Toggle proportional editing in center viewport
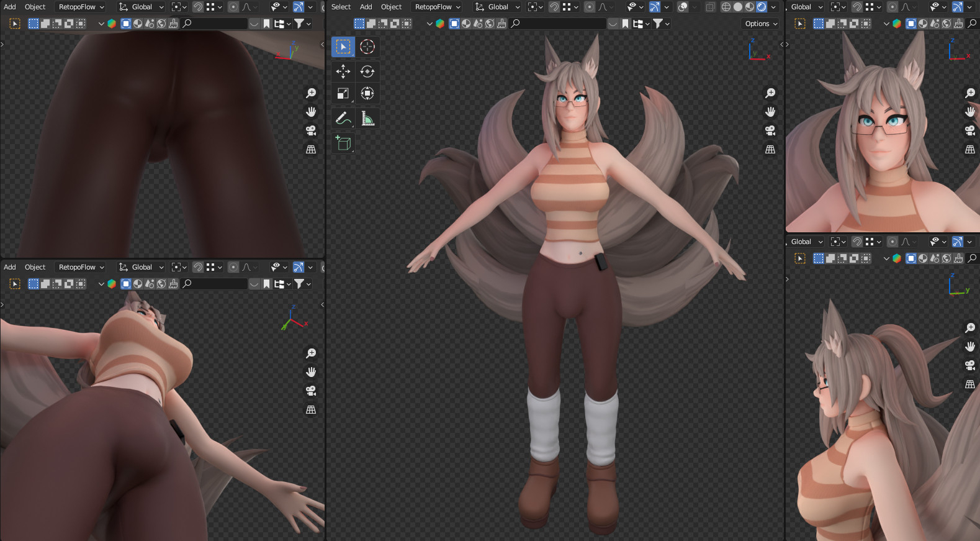980x541 pixels. (x=590, y=7)
